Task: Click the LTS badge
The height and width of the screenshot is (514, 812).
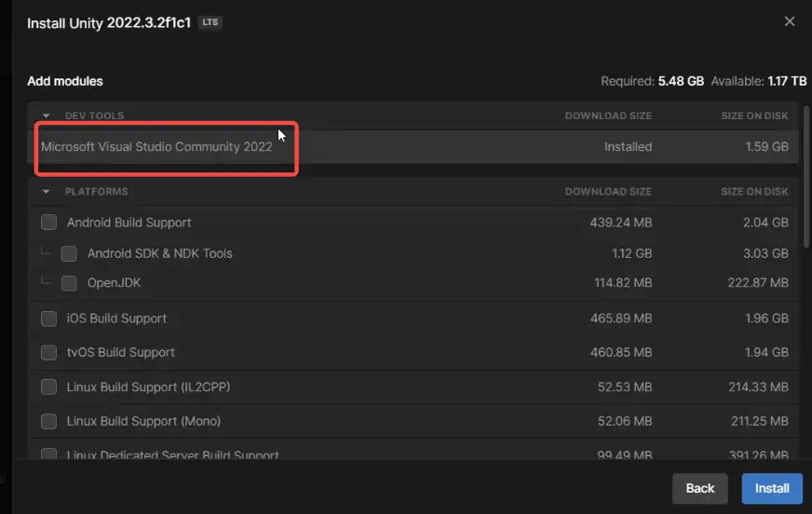Action: click(210, 22)
